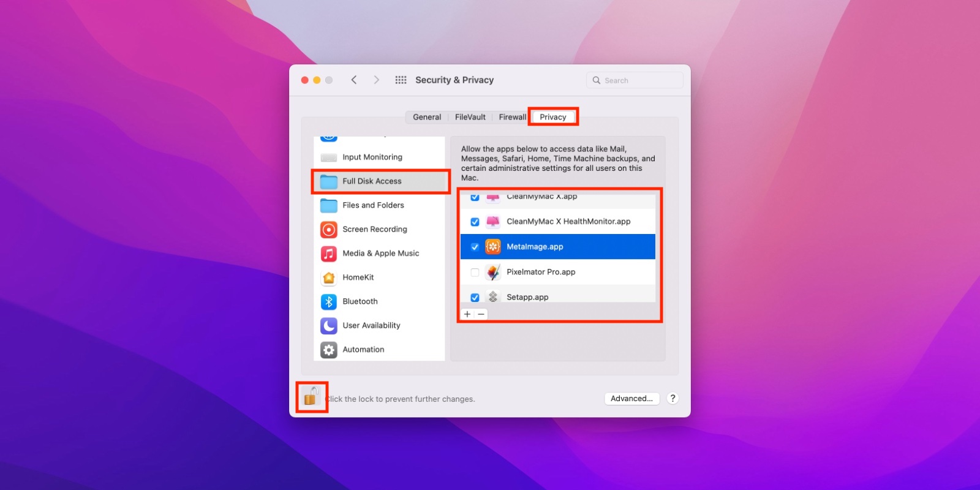Image resolution: width=980 pixels, height=490 pixels.
Task: Select Automation label in sidebar
Action: (x=363, y=350)
